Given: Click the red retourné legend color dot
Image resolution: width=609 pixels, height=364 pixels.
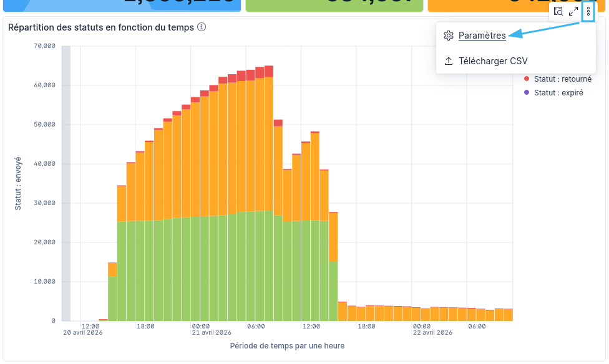Looking at the screenshot, I should [527, 79].
